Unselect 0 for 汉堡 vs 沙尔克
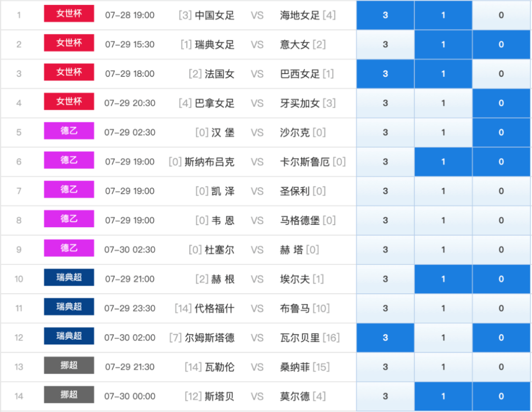Screen dimensions: 532x412 click(501, 132)
